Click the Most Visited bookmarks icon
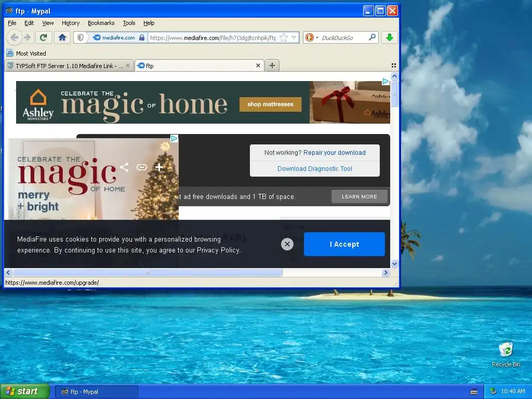Image resolution: width=532 pixels, height=399 pixels. [10, 54]
